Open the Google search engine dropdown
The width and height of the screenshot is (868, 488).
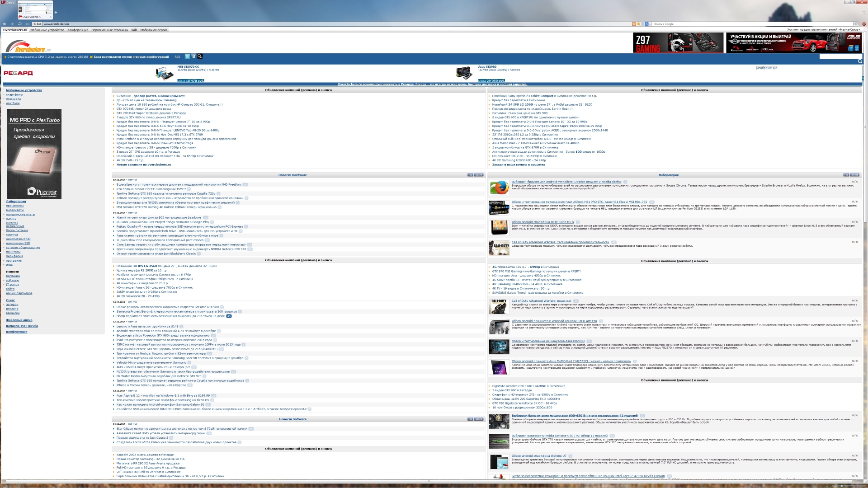647,24
